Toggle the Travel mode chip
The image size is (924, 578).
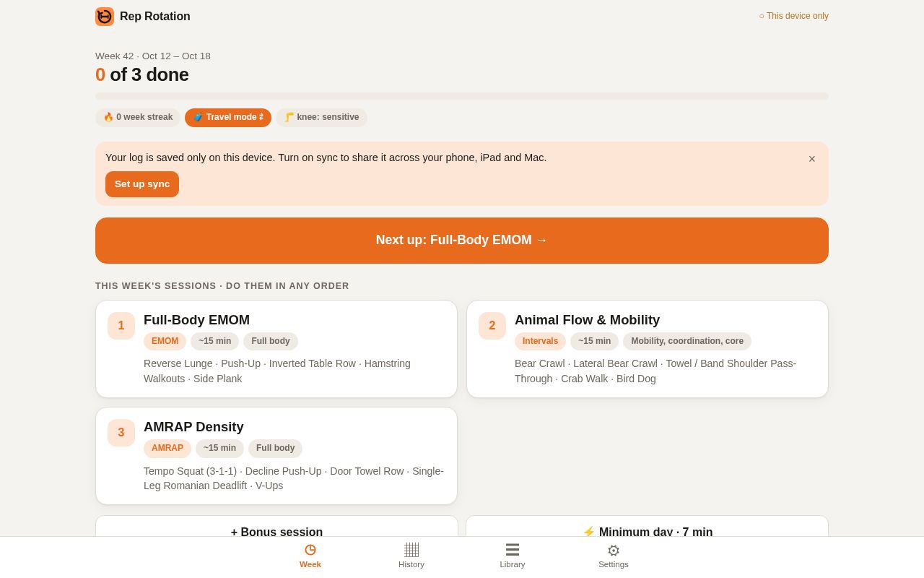coord(228,118)
